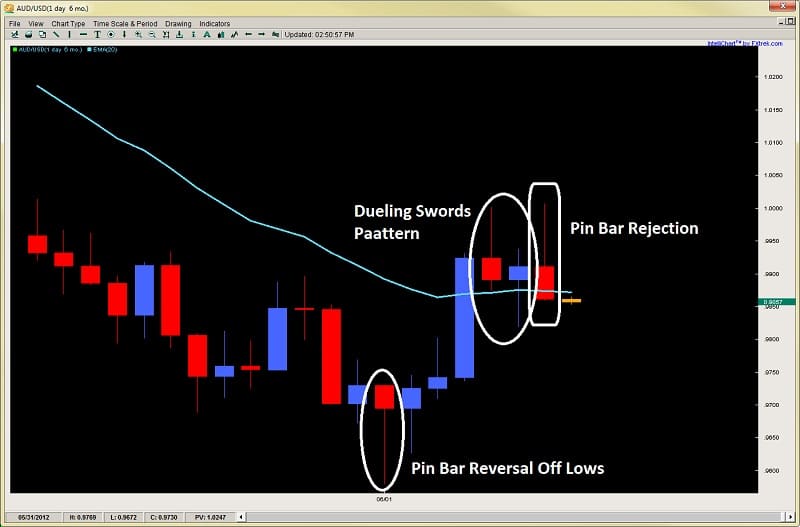
Task: Open the IntelliChart by Fxtrek.com link
Action: pyautogui.click(x=744, y=43)
